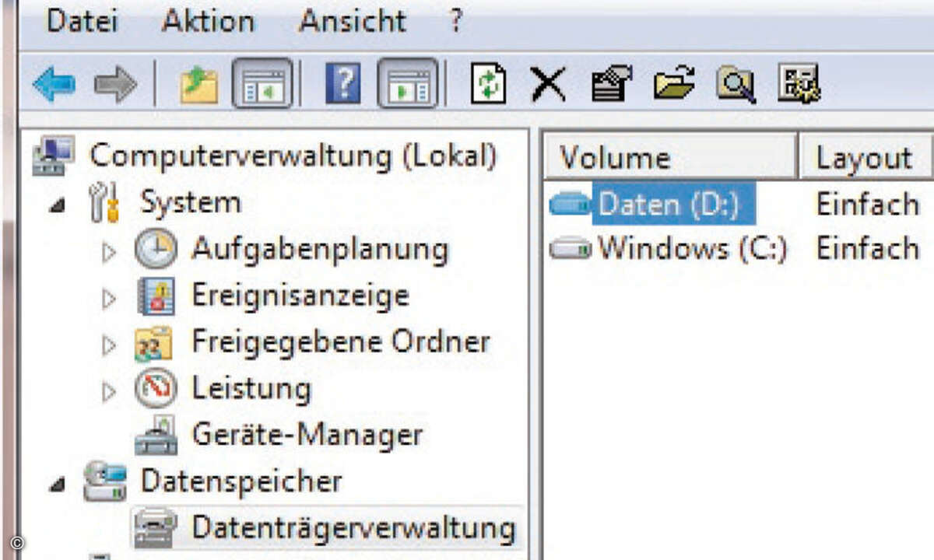Expand the Ereignisanzeige node
This screenshot has height=560, width=934.
109,298
